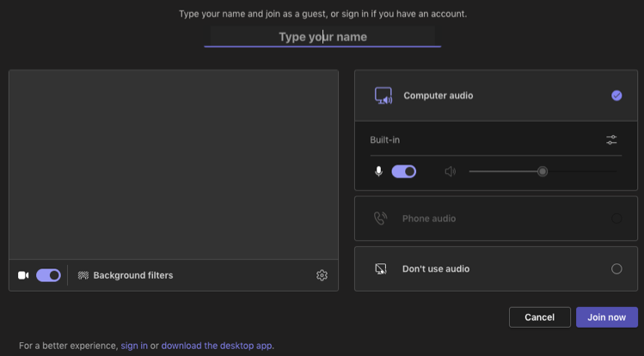Click the speaker volume slider handle
The height and width of the screenshot is (356, 644).
543,171
